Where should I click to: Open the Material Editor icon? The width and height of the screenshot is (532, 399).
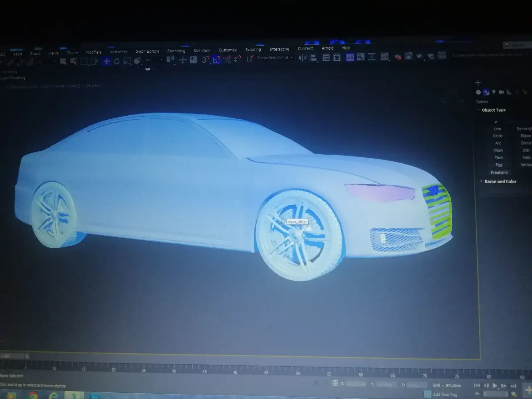384,57
